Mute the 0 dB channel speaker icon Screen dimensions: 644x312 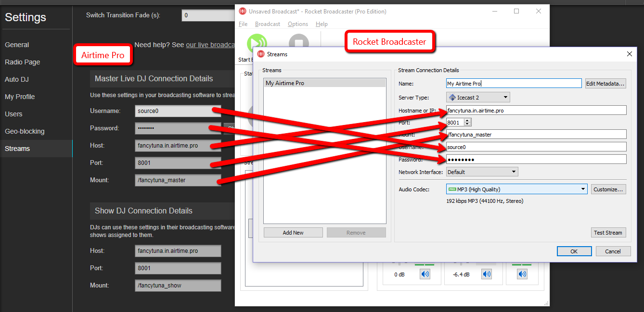425,274
